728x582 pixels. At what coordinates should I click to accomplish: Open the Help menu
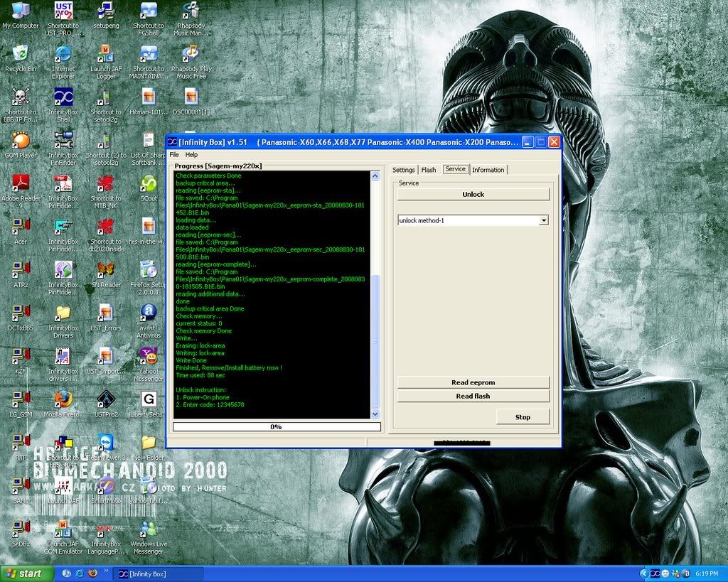tap(191, 154)
